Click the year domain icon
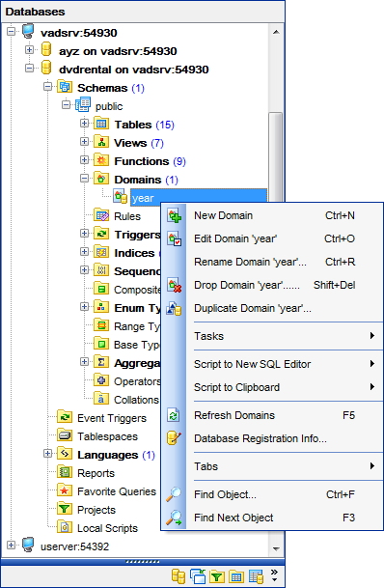 121,197
